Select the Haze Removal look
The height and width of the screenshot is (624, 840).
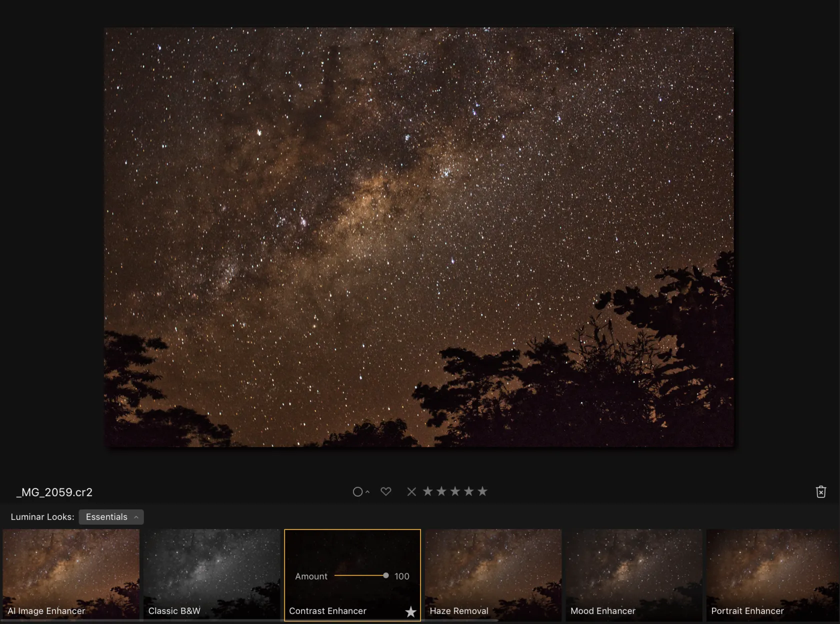point(493,574)
